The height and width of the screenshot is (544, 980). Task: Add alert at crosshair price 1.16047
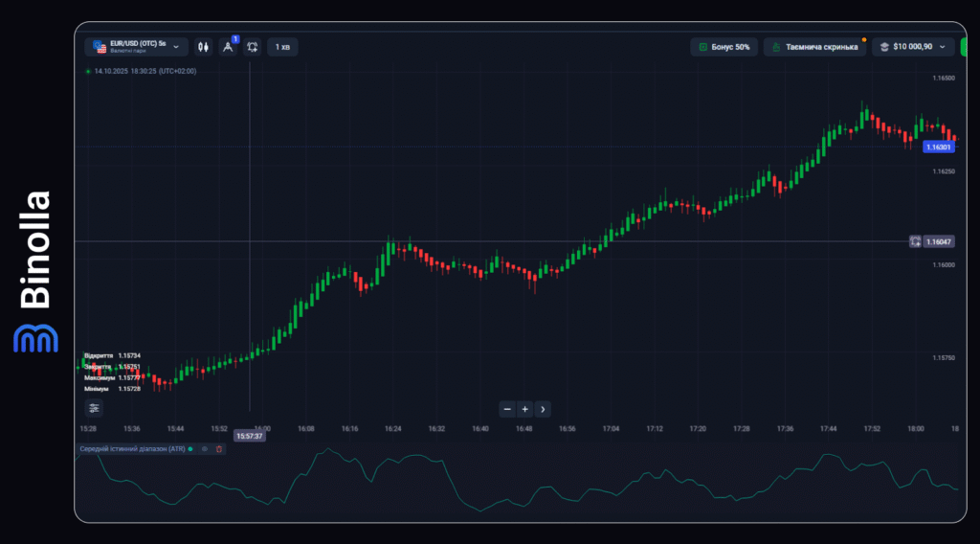[x=915, y=241]
